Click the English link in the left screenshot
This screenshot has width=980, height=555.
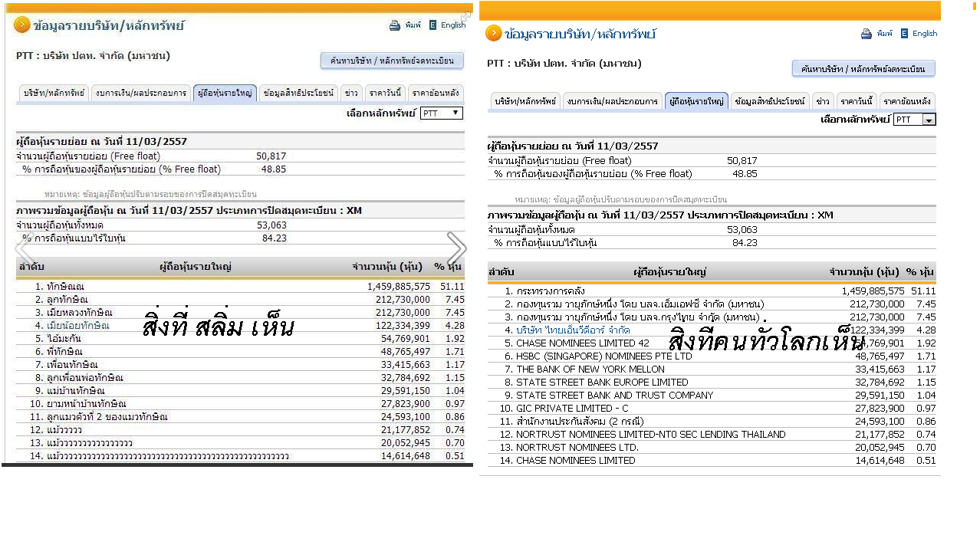[x=453, y=25]
